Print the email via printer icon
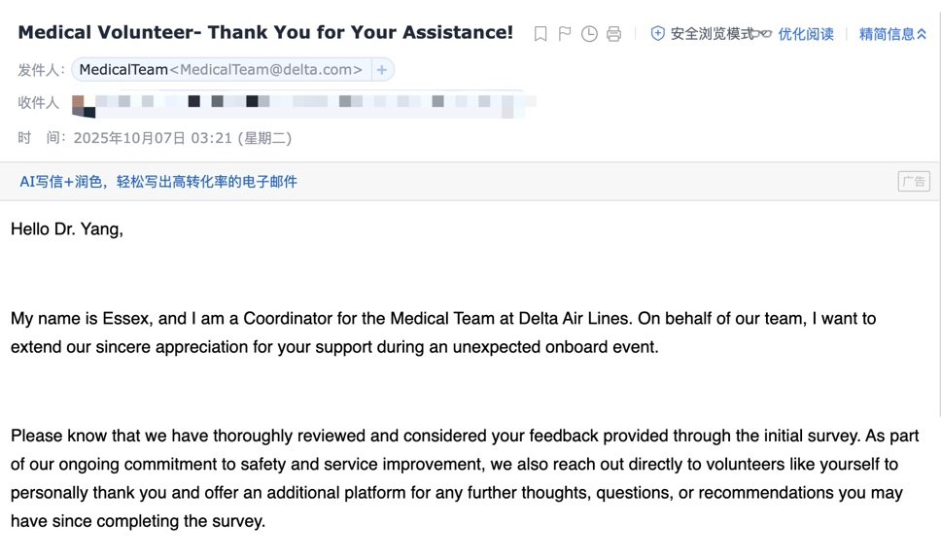941x560 pixels. point(613,34)
